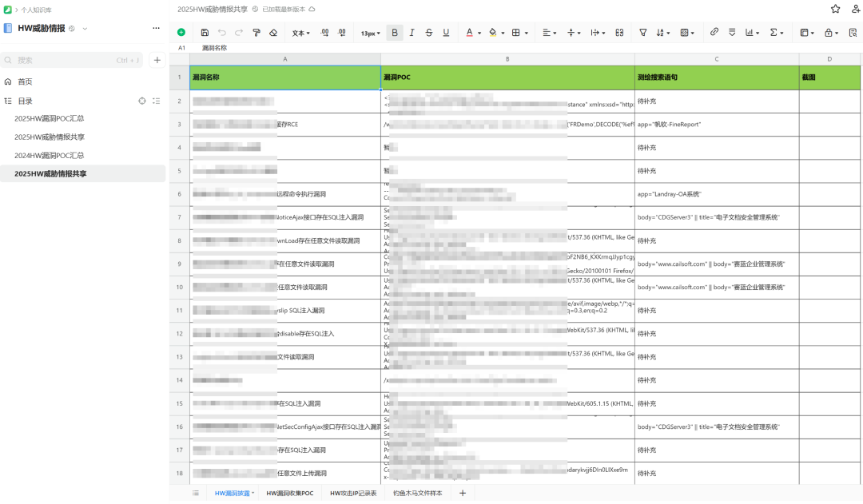
Task: Apply red font color A icon
Action: tap(470, 33)
